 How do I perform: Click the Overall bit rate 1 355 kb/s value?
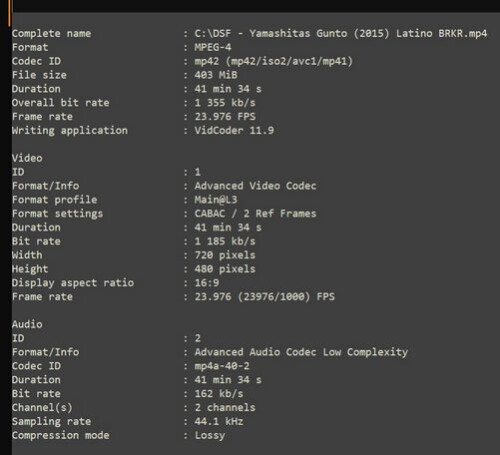coord(225,103)
